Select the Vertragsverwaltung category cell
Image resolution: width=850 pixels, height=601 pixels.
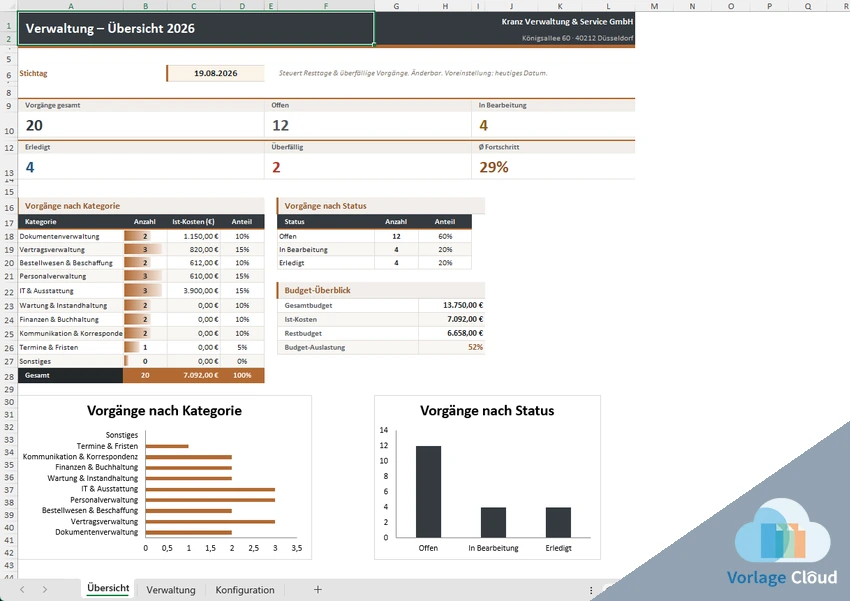pyautogui.click(x=71, y=249)
